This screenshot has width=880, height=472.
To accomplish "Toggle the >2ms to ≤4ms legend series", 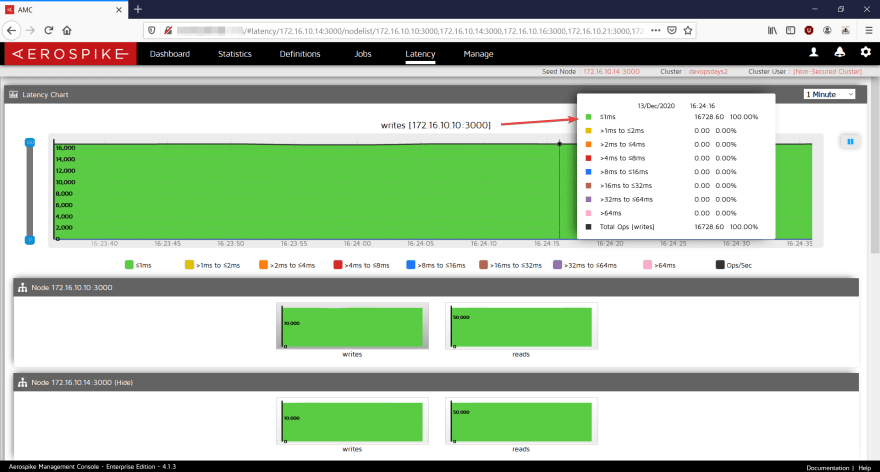I will coord(287,265).
